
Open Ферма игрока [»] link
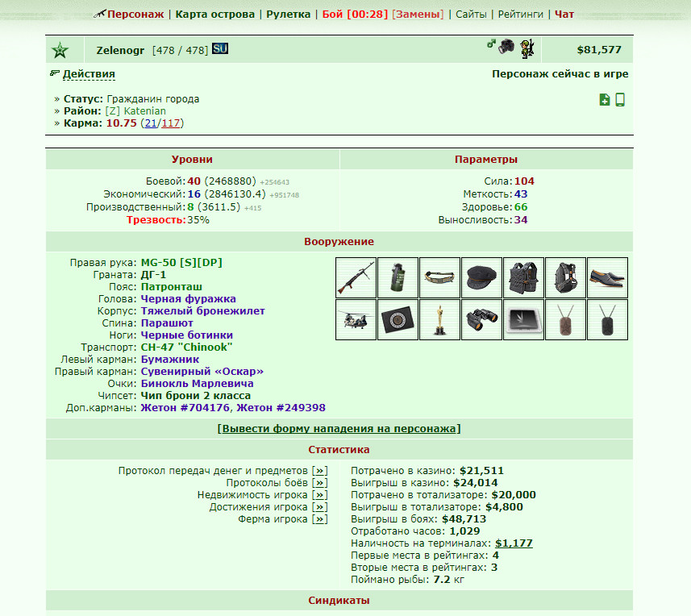(x=320, y=519)
